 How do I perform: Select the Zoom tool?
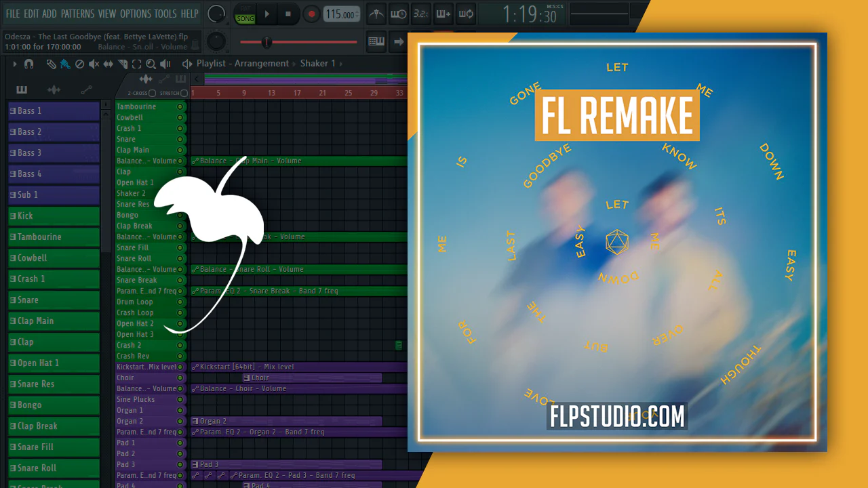[x=151, y=64]
